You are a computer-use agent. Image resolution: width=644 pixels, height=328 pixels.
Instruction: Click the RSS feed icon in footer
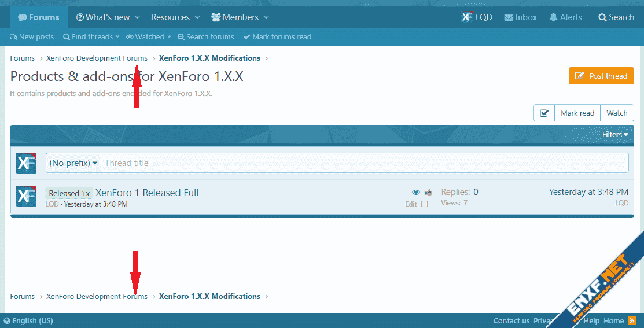point(632,320)
